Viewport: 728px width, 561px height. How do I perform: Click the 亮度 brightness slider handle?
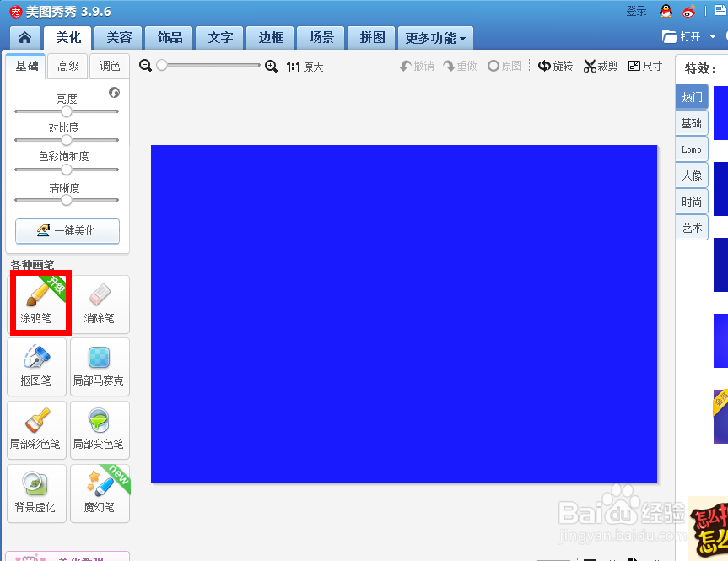pyautogui.click(x=67, y=111)
